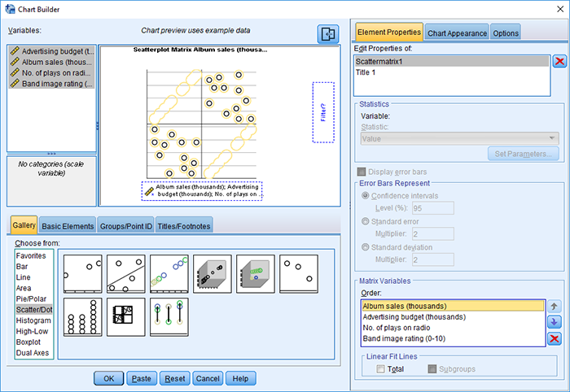Open the Statistic dropdown showing Value
570x392 pixels.
pos(459,138)
